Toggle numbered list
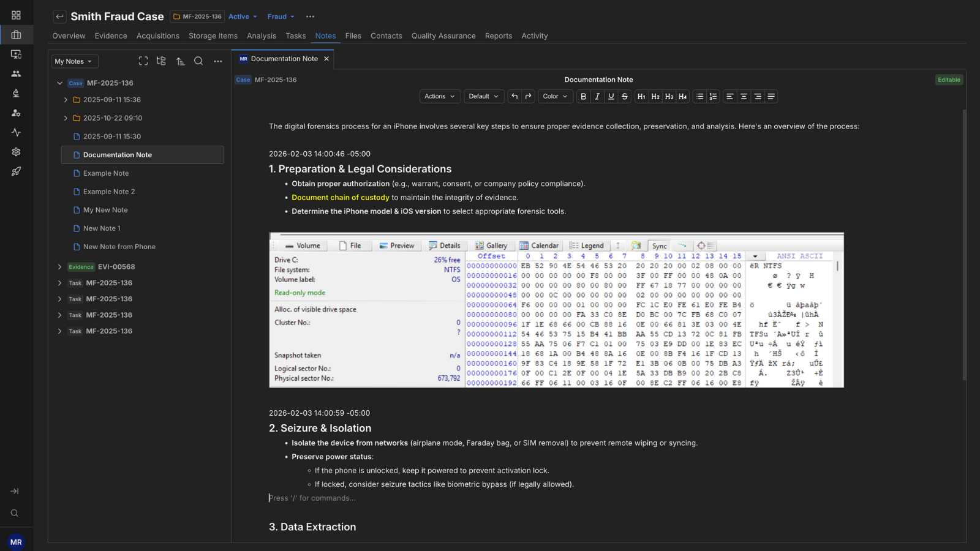The image size is (980, 551). 713,96
